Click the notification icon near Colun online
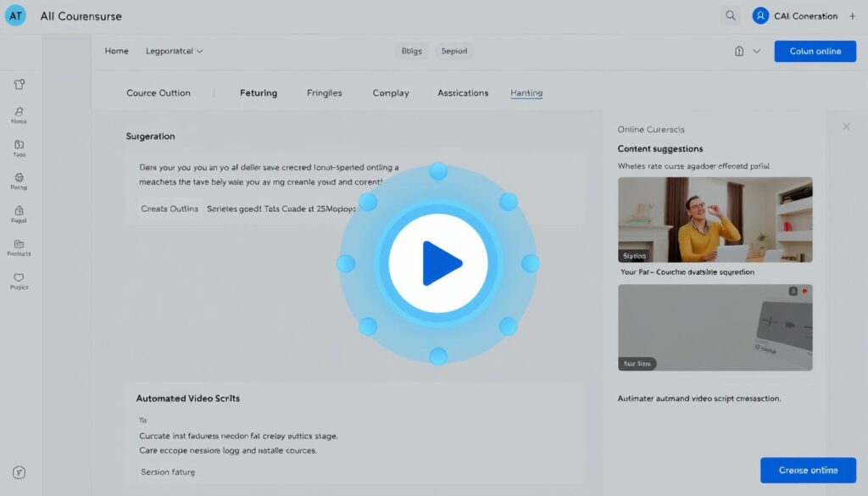Screen dimensions: 868x496 point(739,51)
